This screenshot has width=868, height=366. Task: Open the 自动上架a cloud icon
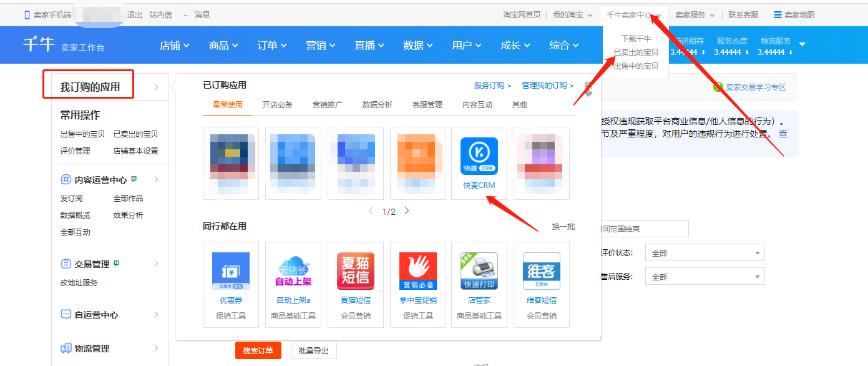(x=293, y=271)
